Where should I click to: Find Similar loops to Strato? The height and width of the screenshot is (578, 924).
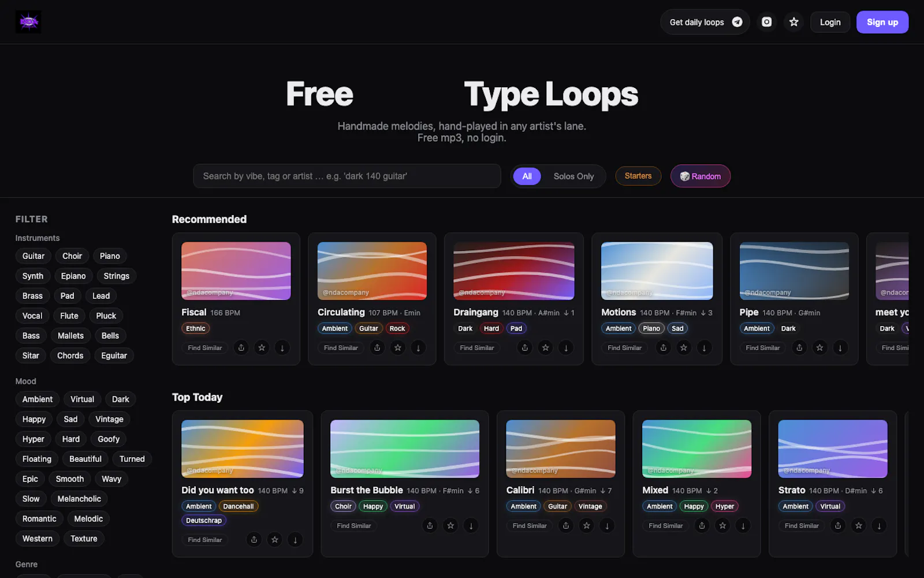(802, 526)
